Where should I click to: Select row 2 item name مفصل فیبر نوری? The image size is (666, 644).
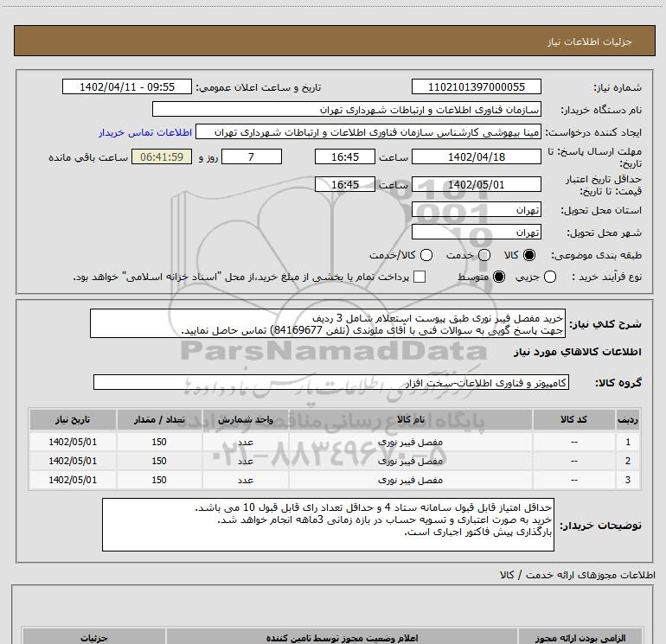tap(410, 461)
